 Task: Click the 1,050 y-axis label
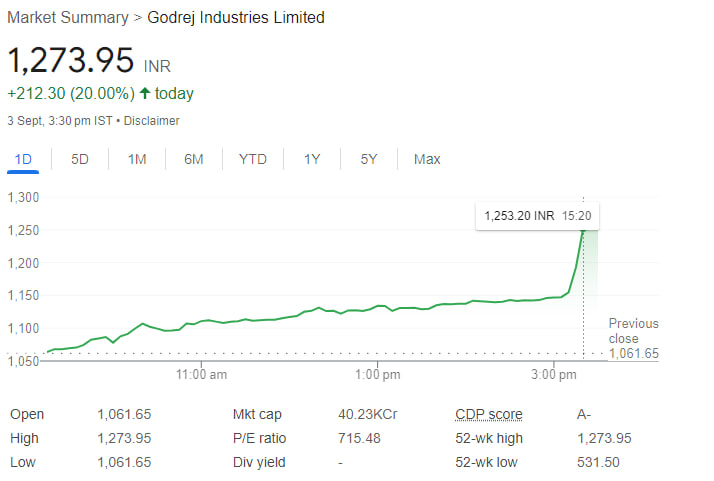(23, 361)
